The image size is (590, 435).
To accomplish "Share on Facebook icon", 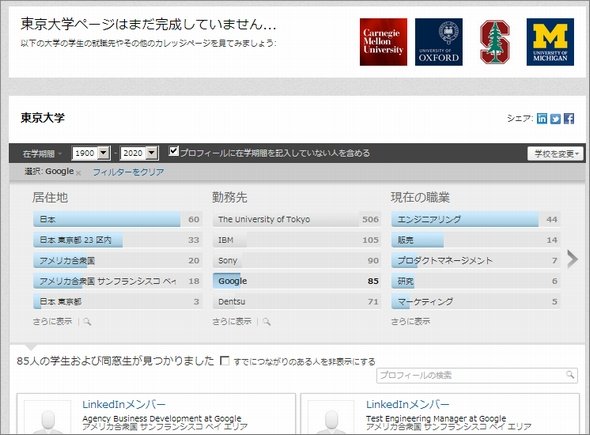I will coord(569,119).
